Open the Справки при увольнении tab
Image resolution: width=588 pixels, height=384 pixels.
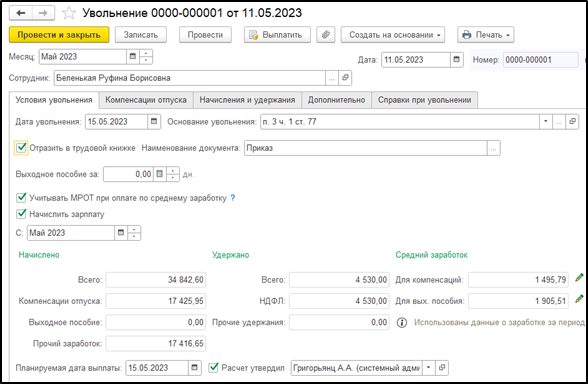click(424, 100)
